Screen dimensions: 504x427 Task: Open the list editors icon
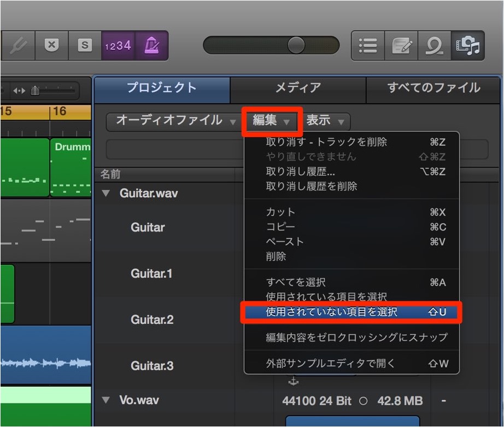(368, 45)
